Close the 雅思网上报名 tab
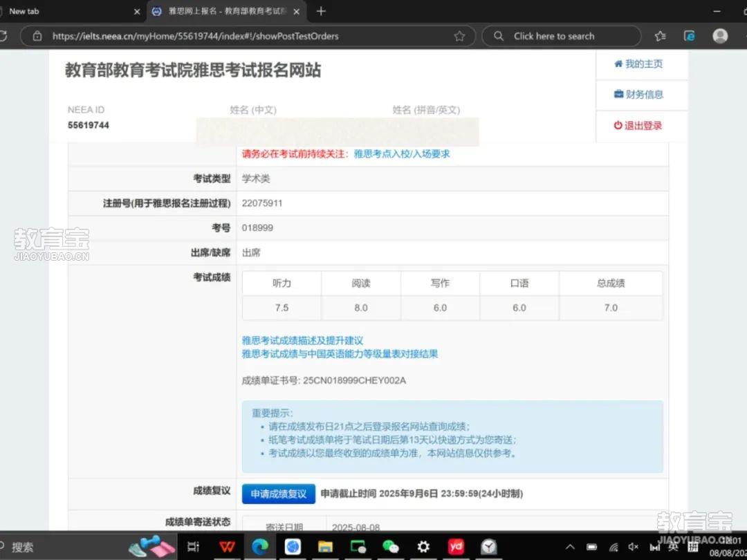 [x=296, y=12]
